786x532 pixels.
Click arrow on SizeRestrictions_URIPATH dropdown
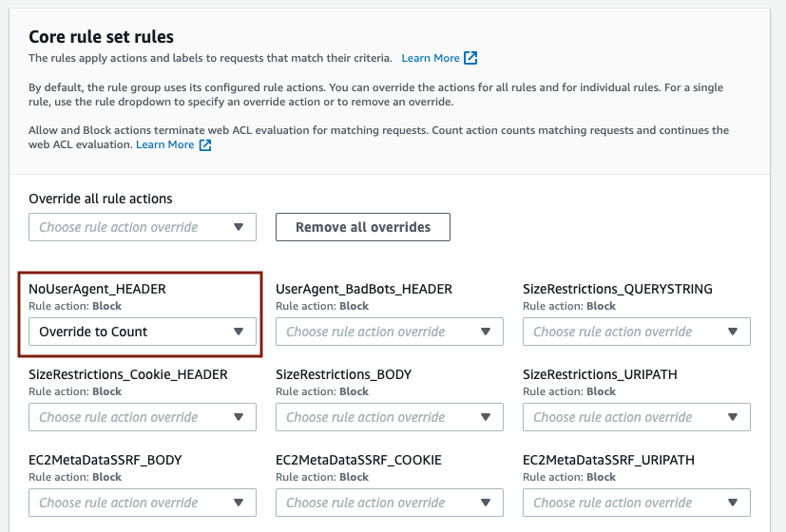click(733, 417)
